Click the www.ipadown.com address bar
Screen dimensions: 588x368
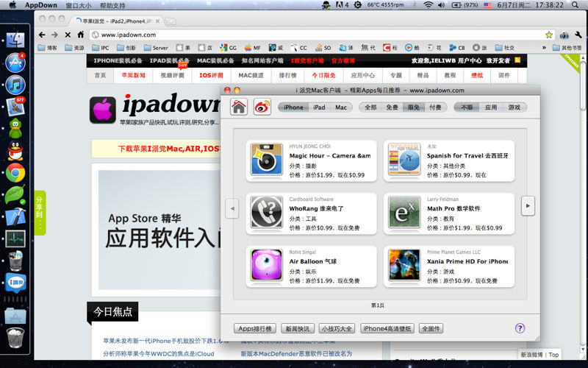tap(323, 35)
